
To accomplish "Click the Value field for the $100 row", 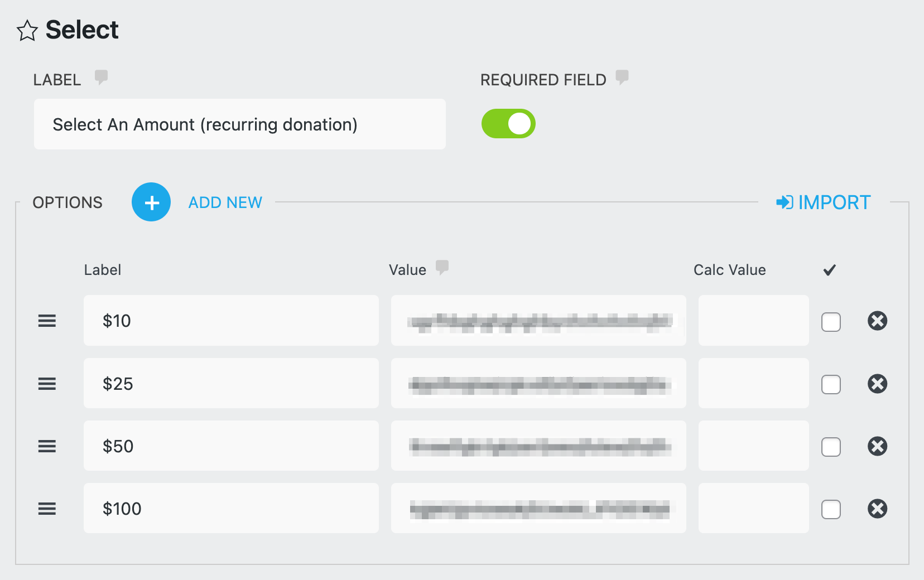I will 538,508.
